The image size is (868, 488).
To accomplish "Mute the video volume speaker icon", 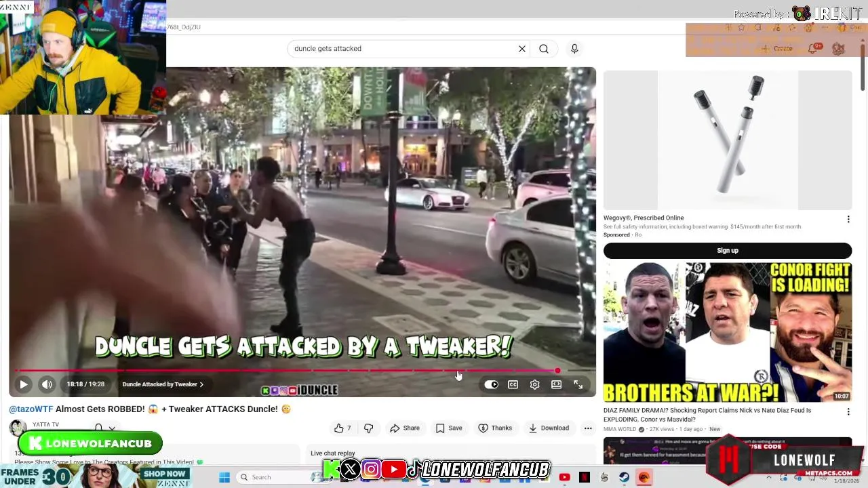I will coord(47,384).
